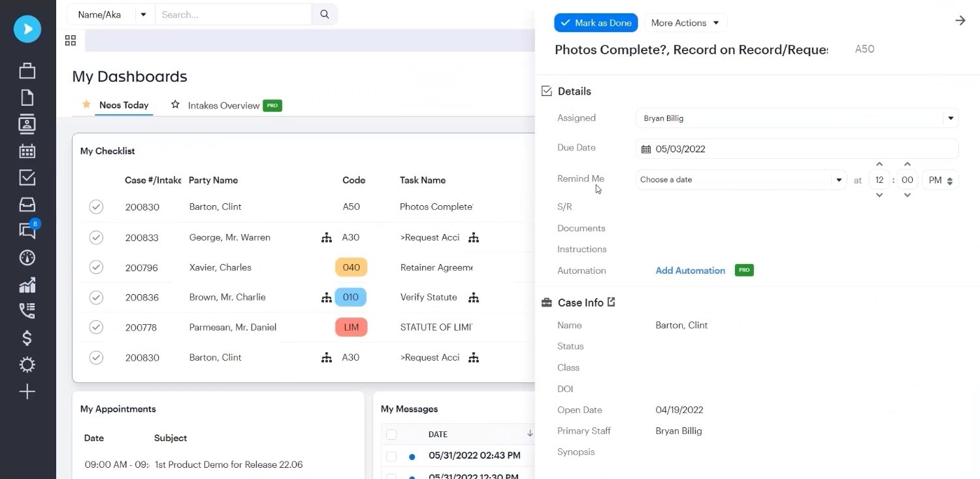
Task: Click the Add Automation link
Action: click(690, 271)
